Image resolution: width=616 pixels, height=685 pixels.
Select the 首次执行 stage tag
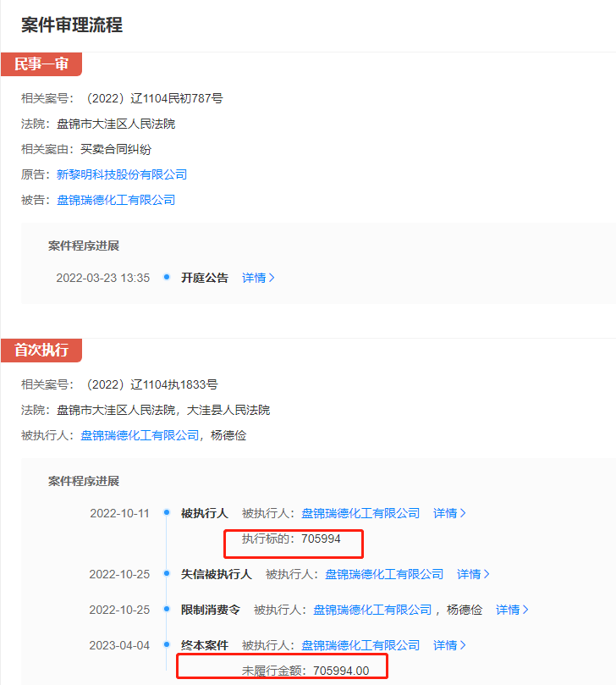click(41, 351)
